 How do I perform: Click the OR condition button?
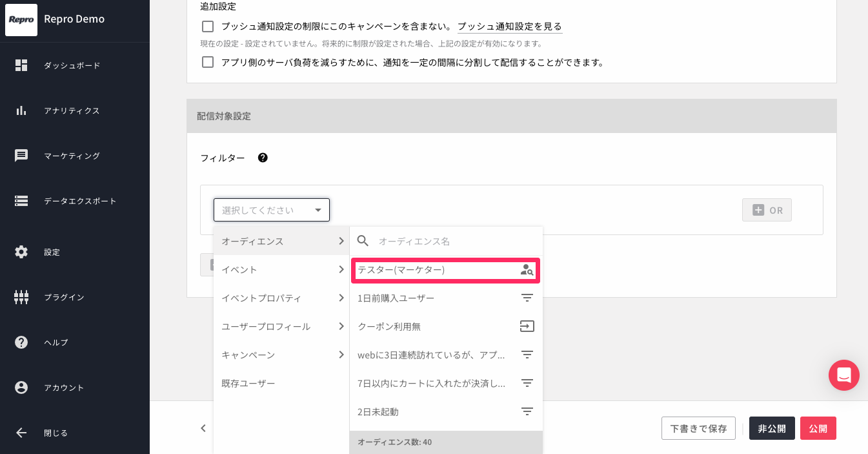(x=767, y=210)
